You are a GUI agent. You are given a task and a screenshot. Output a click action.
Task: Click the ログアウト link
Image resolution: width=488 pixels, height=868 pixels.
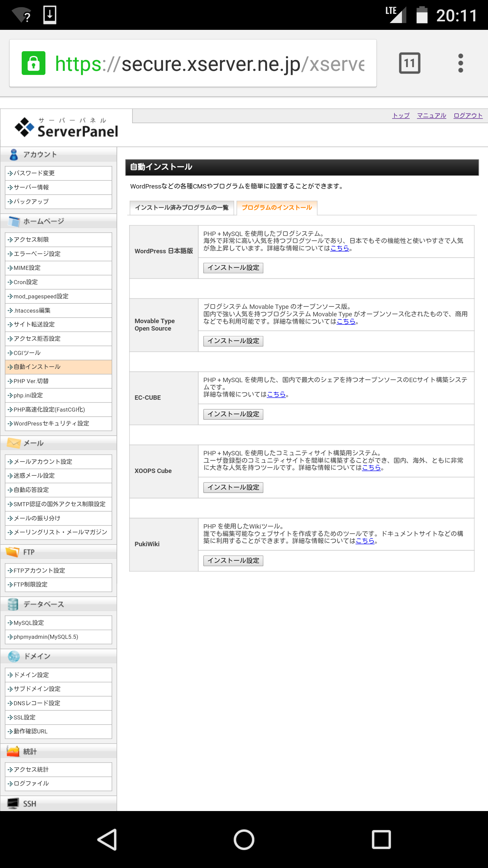(468, 116)
